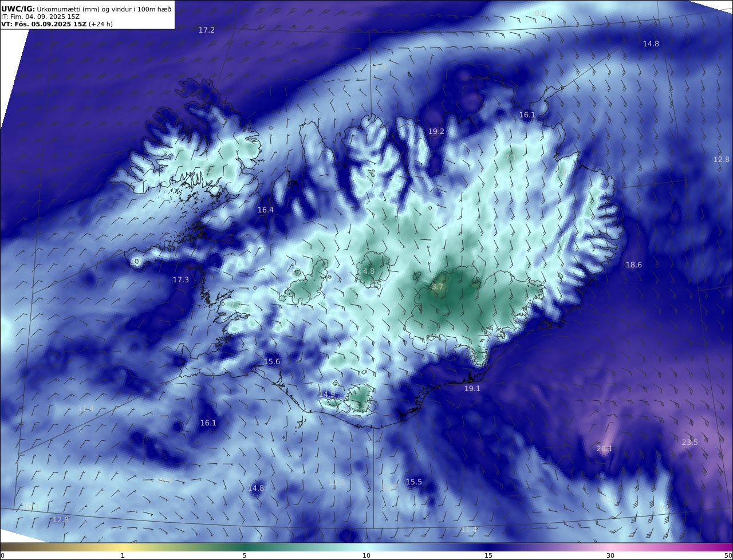
Task: Click the 9.6 value label
Action: (x=541, y=13)
